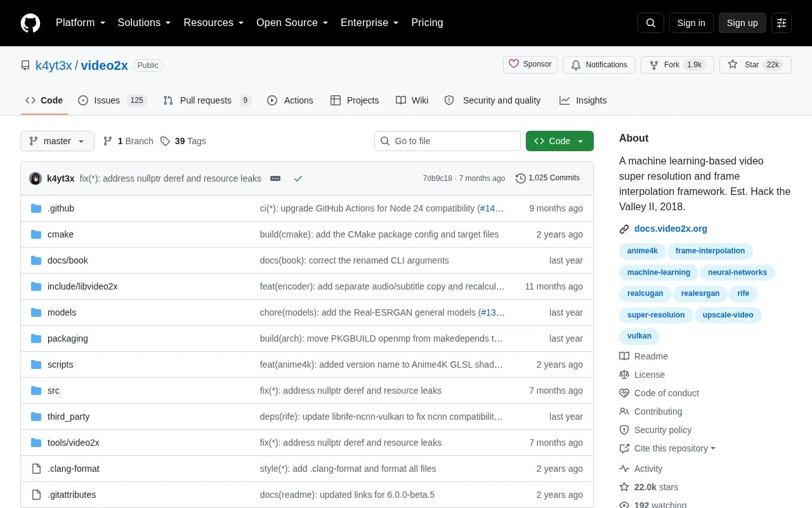812x508 pixels.
Task: Open the master branch selector
Action: click(x=57, y=141)
